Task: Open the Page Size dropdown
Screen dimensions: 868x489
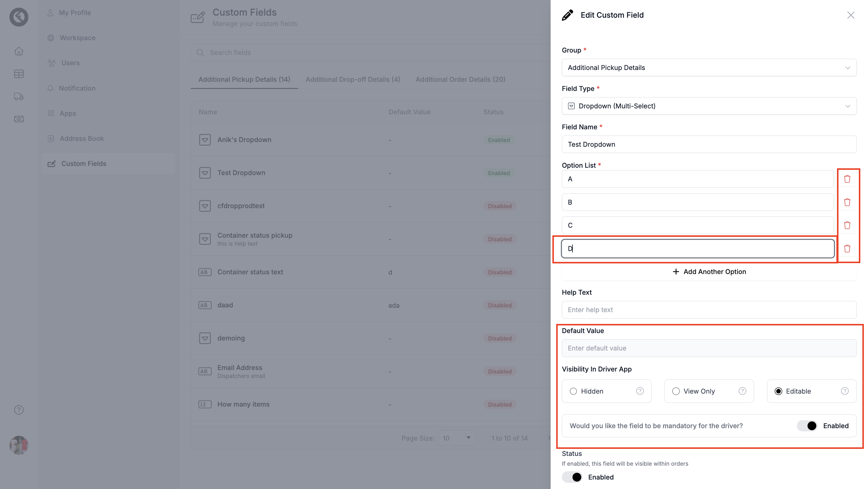Action: (457, 438)
